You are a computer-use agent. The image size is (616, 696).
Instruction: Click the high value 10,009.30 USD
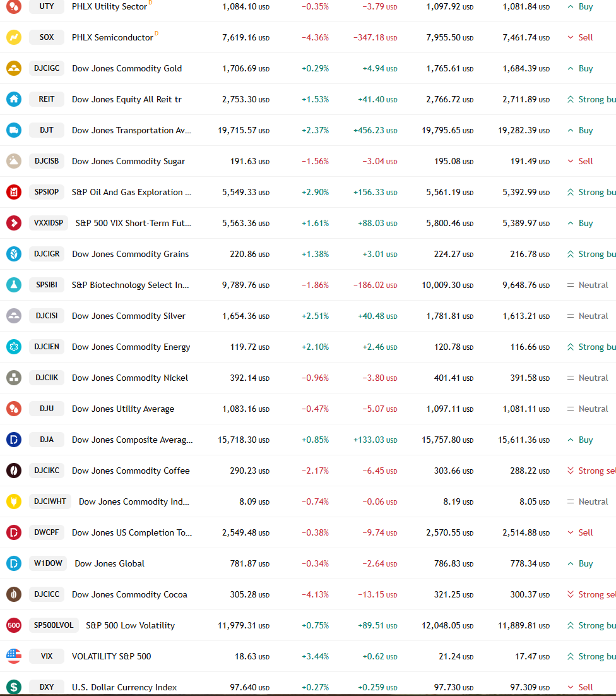point(447,285)
